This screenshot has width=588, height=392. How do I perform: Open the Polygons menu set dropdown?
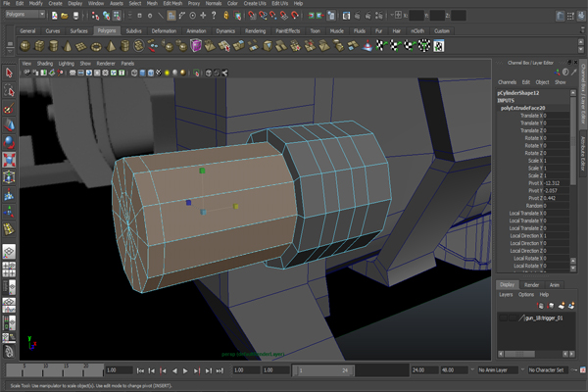click(x=25, y=15)
